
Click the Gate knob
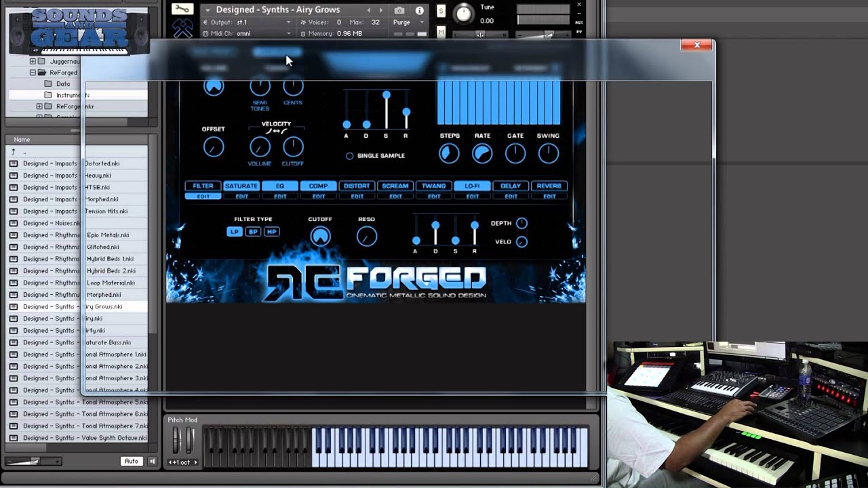(515, 154)
